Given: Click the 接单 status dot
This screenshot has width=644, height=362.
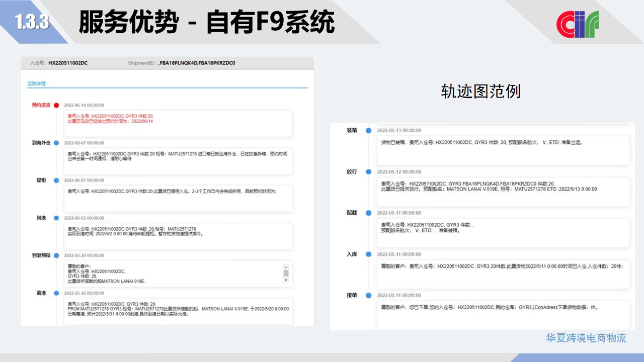Looking at the screenshot, I should (369, 295).
